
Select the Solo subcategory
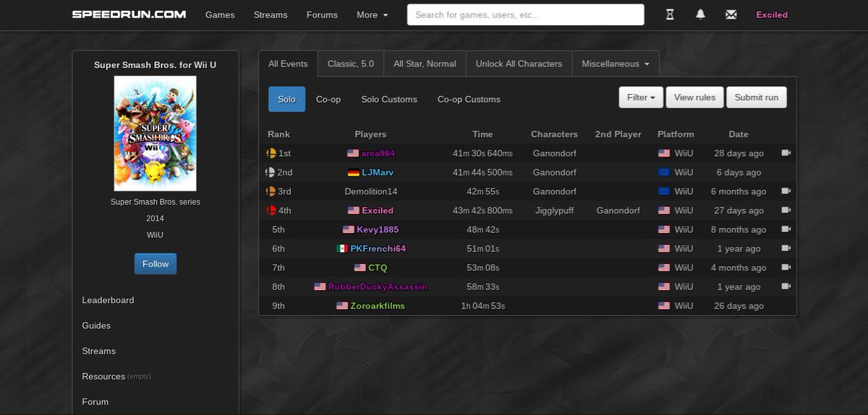tap(287, 99)
